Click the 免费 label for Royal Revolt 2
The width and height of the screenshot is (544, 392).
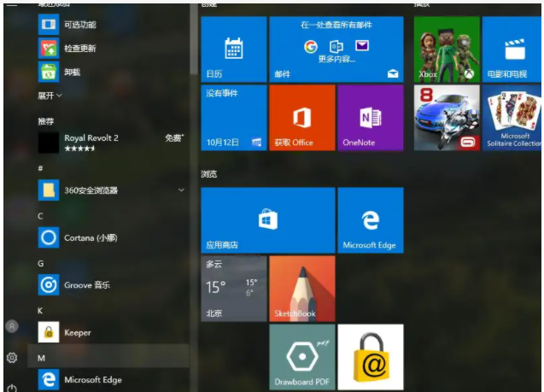174,137
